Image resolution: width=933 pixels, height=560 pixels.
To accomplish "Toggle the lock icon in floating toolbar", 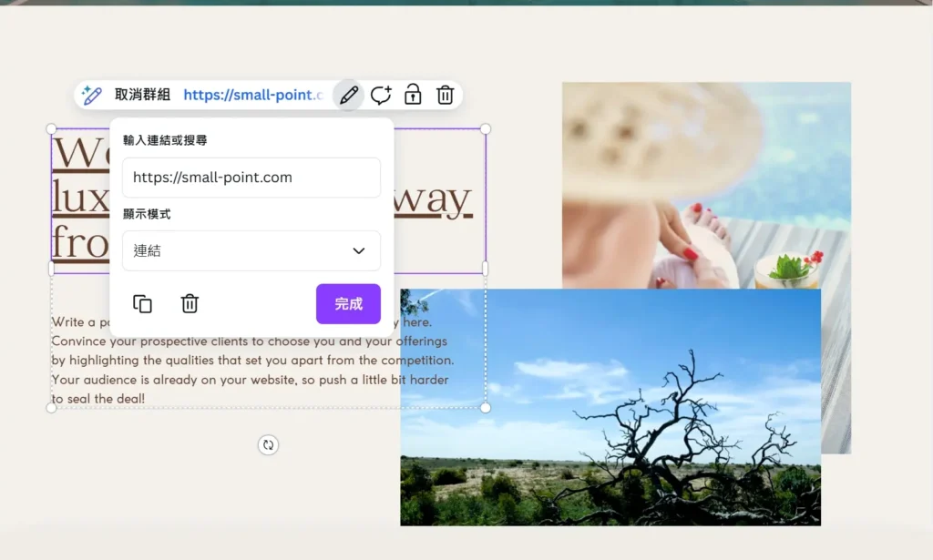I will click(413, 95).
